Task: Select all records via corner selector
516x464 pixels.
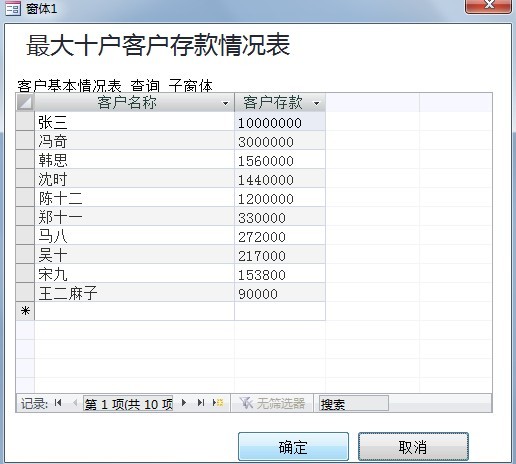Action: tap(25, 102)
